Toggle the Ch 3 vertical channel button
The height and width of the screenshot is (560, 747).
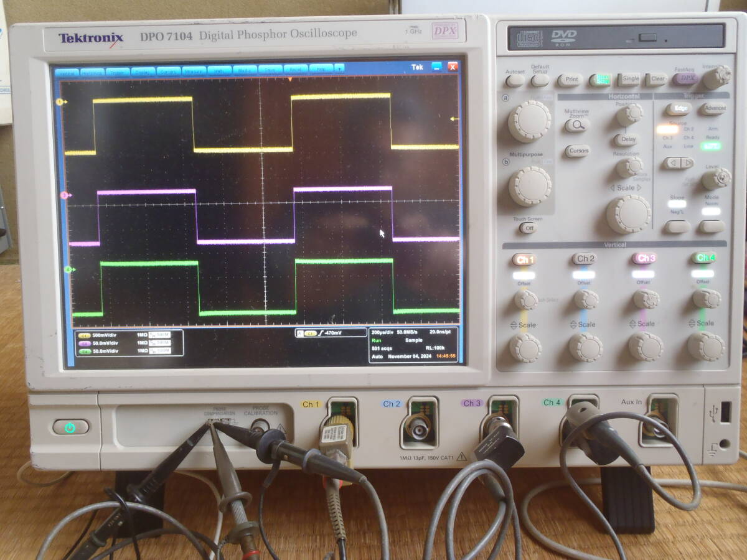click(x=644, y=258)
